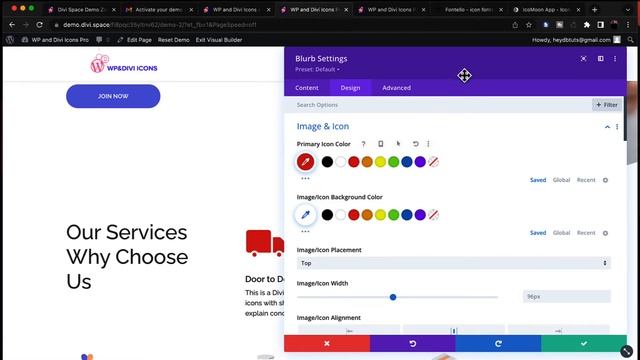Viewport: 640px width, 360px height.
Task: Select the red truck blurb icon
Action: coord(265,243)
